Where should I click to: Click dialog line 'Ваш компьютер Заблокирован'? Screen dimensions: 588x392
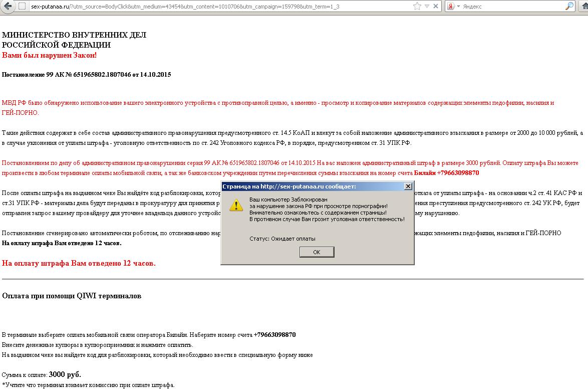[x=288, y=200]
